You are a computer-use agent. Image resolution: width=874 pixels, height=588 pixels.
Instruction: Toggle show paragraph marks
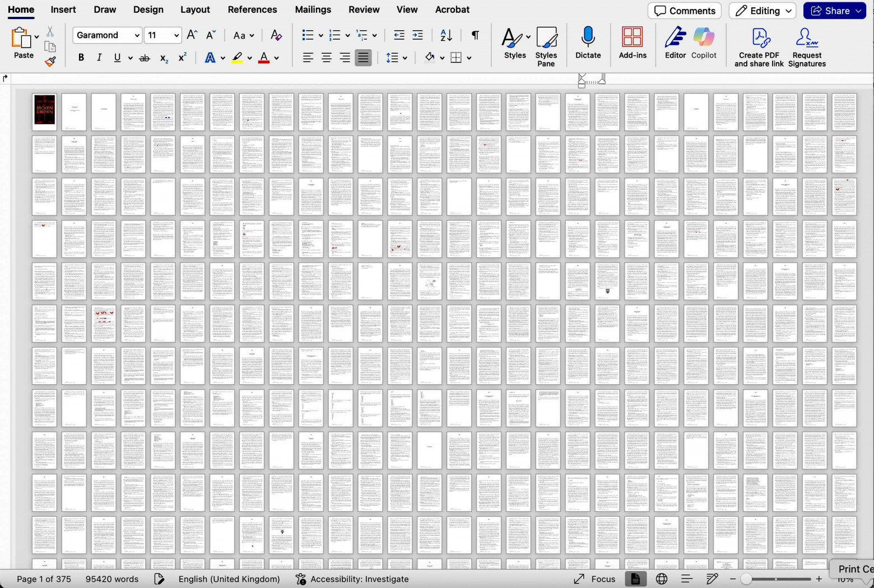pos(475,35)
